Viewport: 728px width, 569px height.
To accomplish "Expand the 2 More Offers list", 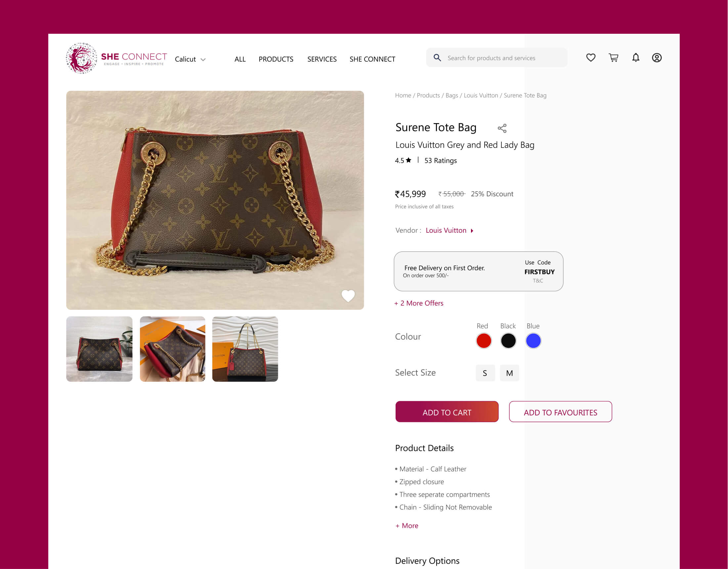I will coord(419,303).
